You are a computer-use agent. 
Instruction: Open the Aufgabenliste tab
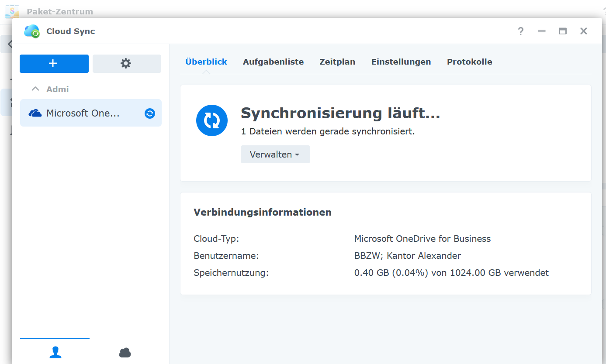point(273,62)
